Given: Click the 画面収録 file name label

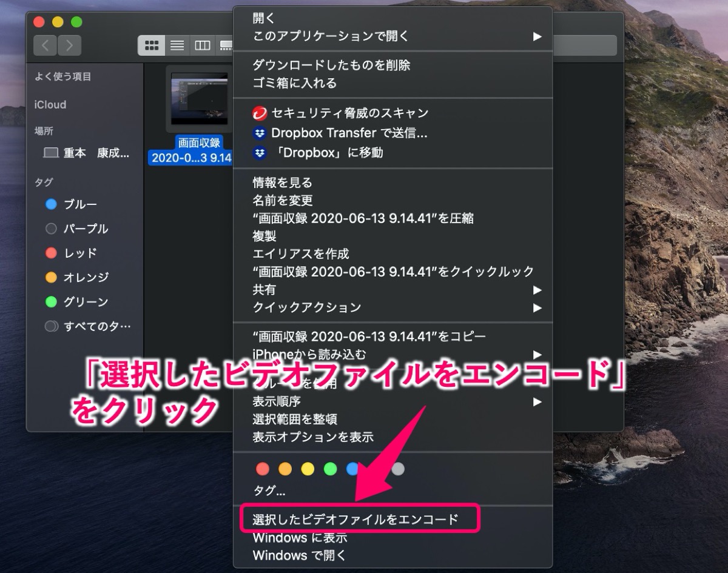Looking at the screenshot, I should pyautogui.click(x=192, y=150).
